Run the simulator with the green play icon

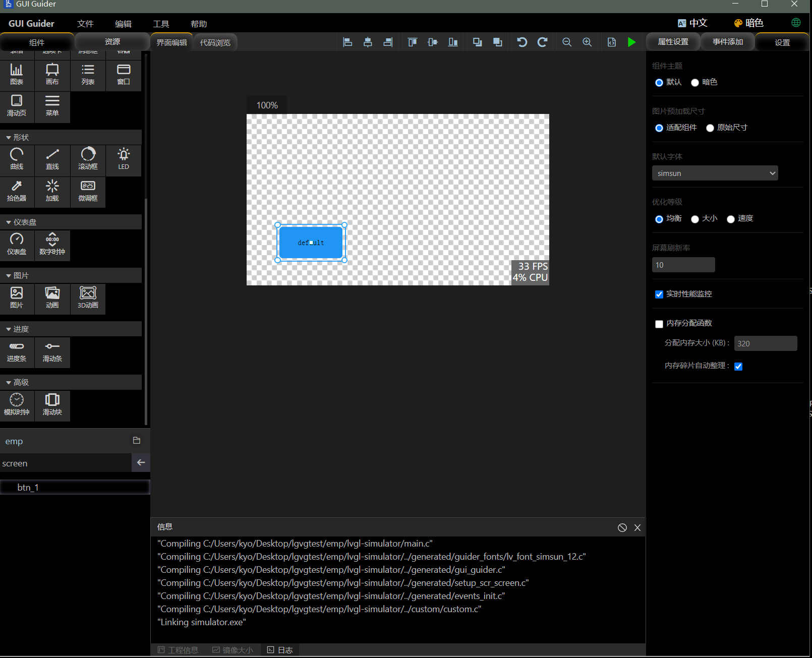click(x=631, y=42)
